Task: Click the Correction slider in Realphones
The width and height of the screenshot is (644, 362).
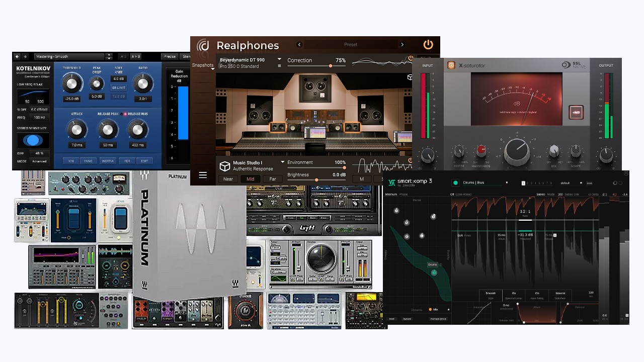Action: pyautogui.click(x=331, y=66)
